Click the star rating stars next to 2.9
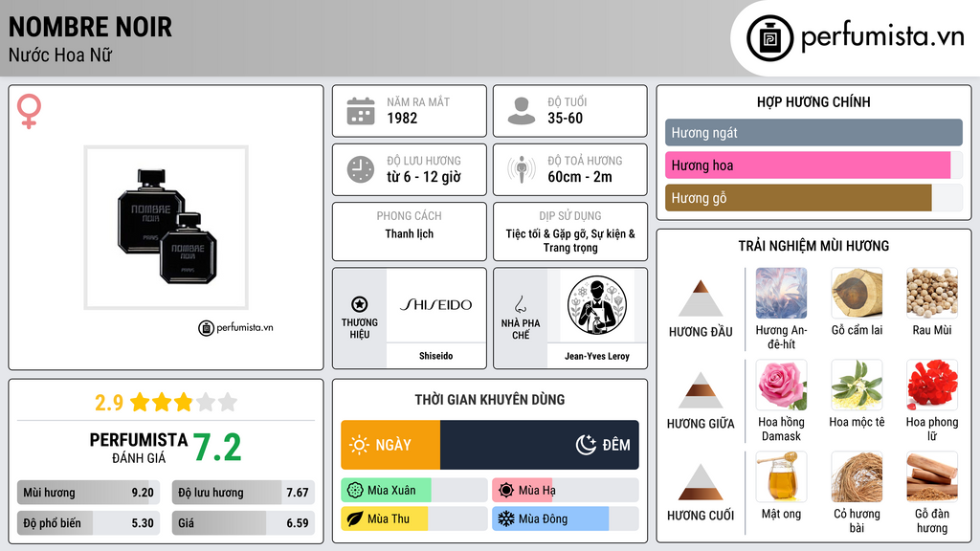The height and width of the screenshot is (551, 980). pos(183,403)
